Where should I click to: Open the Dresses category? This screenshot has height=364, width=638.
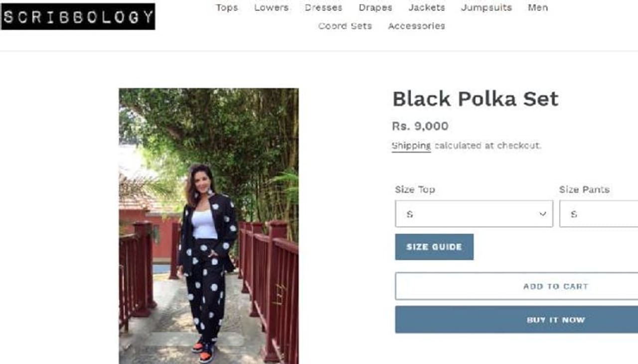click(323, 7)
